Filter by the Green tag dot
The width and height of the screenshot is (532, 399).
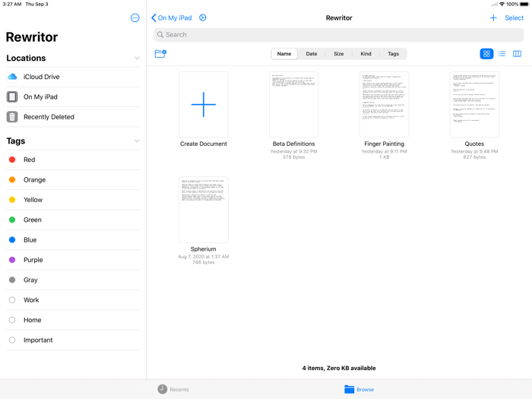tap(12, 220)
